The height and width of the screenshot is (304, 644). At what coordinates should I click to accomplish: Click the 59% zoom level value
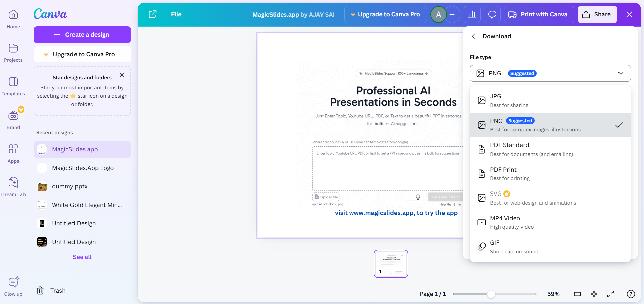pos(553,294)
